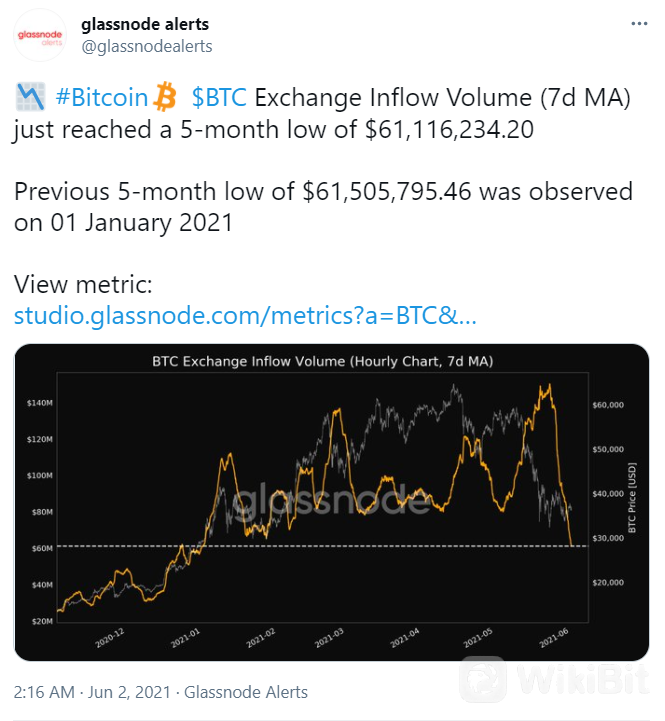Click the glassnode alerts display name

tap(145, 24)
